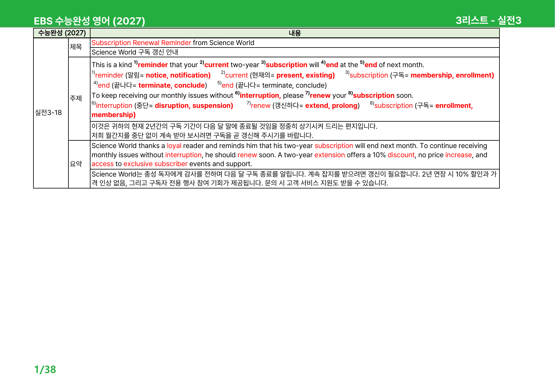Click the bold word reminder in first sentence

tap(152, 65)
